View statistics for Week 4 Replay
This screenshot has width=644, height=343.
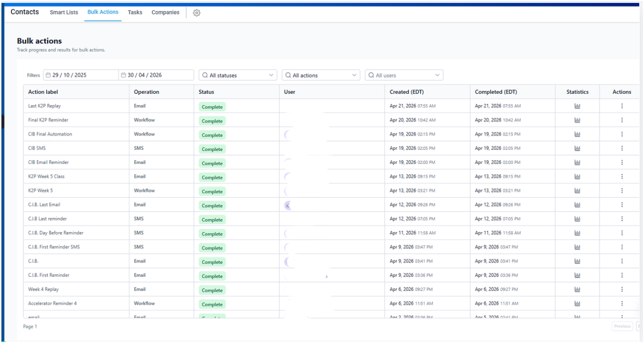click(577, 289)
